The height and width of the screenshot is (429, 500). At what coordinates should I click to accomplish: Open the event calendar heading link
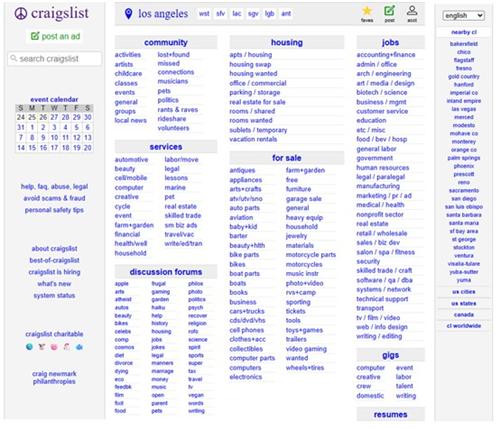pos(54,99)
